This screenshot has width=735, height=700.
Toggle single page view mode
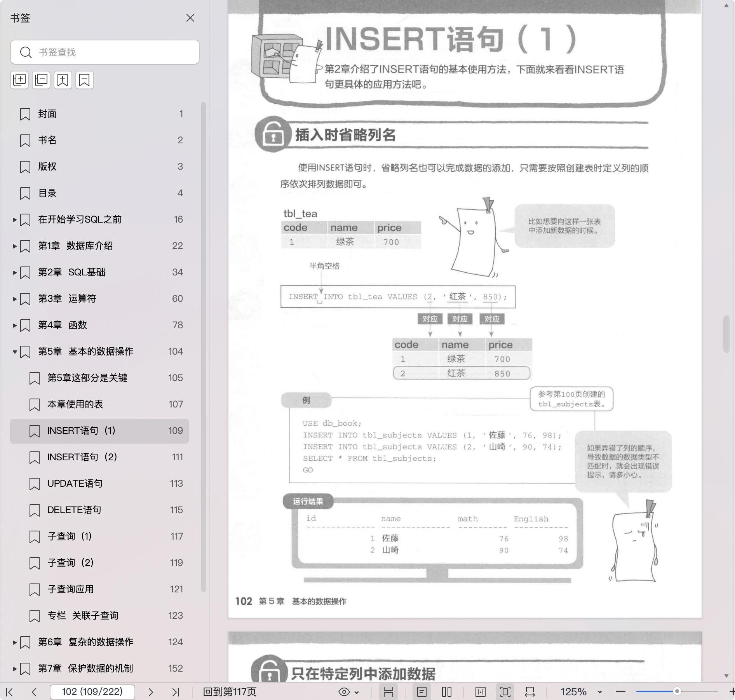click(x=422, y=692)
